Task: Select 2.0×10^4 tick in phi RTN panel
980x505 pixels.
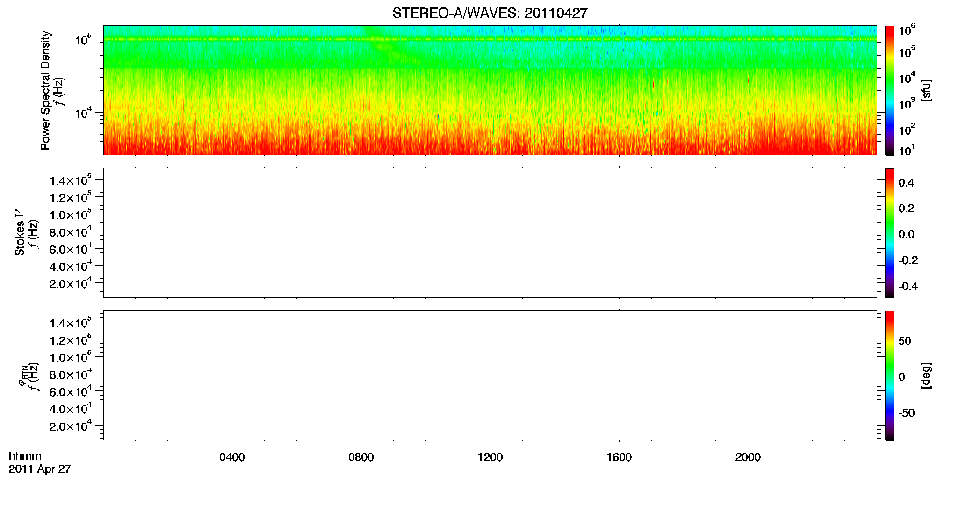Action: [70, 426]
